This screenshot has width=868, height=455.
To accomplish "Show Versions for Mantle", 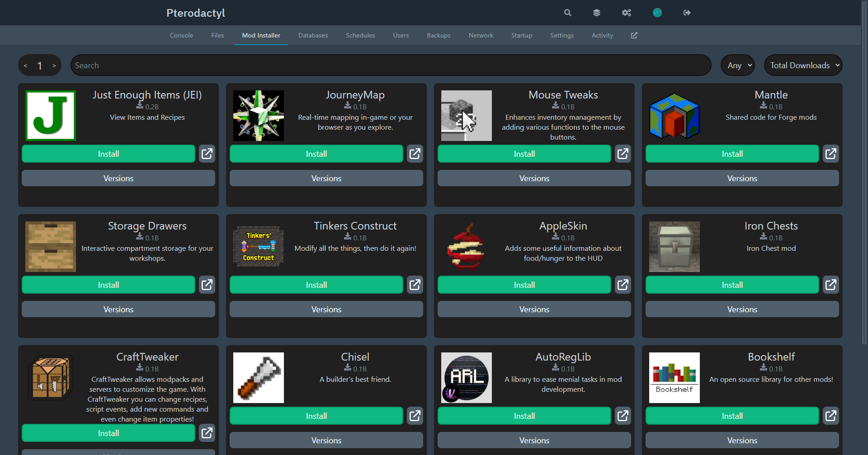I will pyautogui.click(x=742, y=178).
